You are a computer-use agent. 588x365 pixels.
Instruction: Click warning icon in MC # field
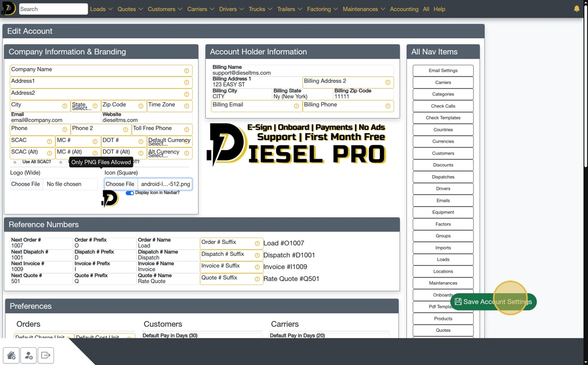tap(95, 142)
